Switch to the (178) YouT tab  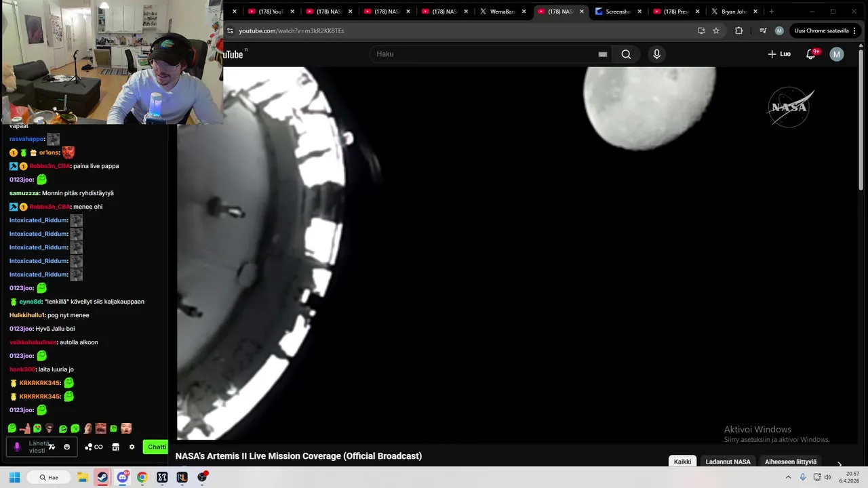click(x=271, y=12)
